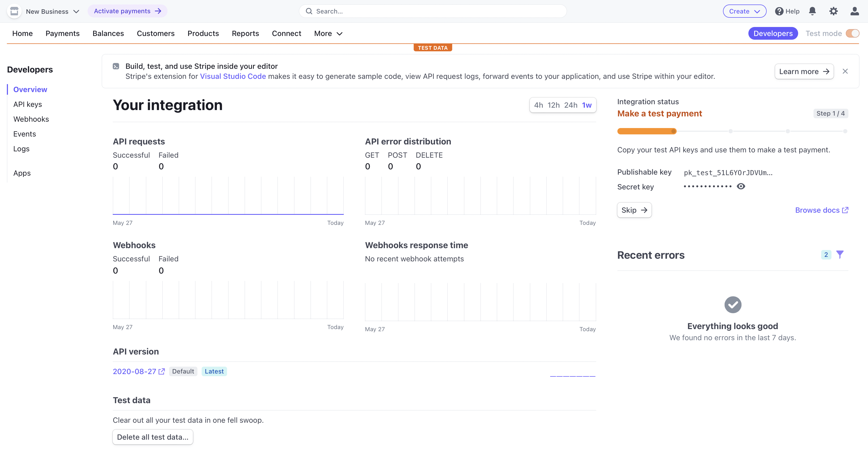Expand the More navigation menu

tap(328, 33)
